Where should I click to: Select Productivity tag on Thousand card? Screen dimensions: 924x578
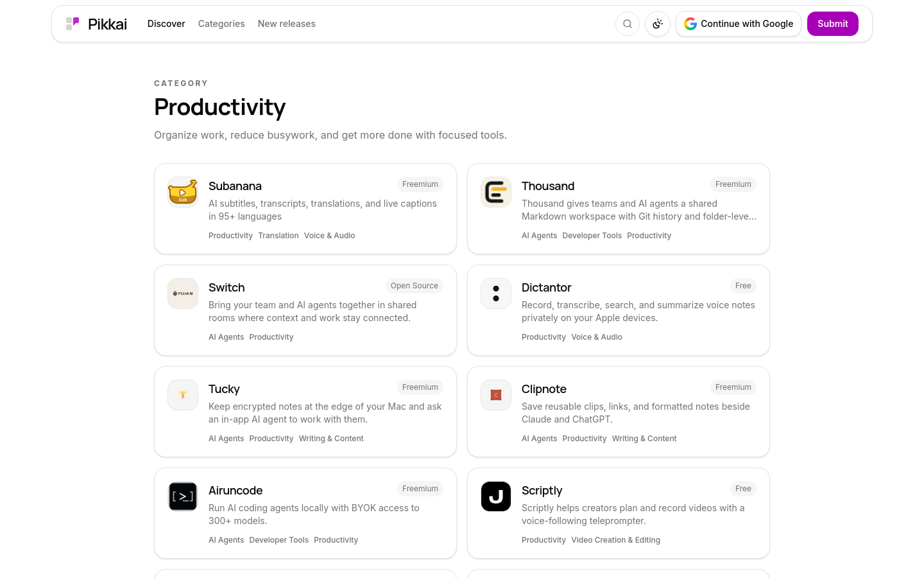coord(649,236)
